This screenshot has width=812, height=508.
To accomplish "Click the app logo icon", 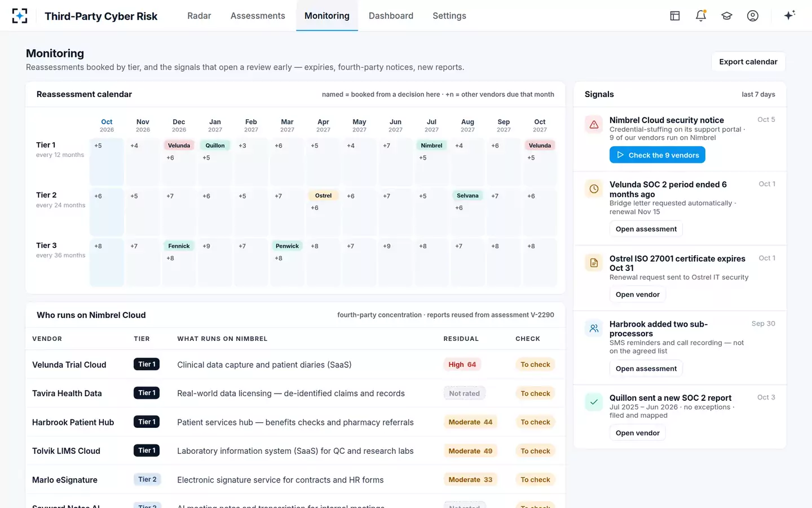I will pos(20,16).
